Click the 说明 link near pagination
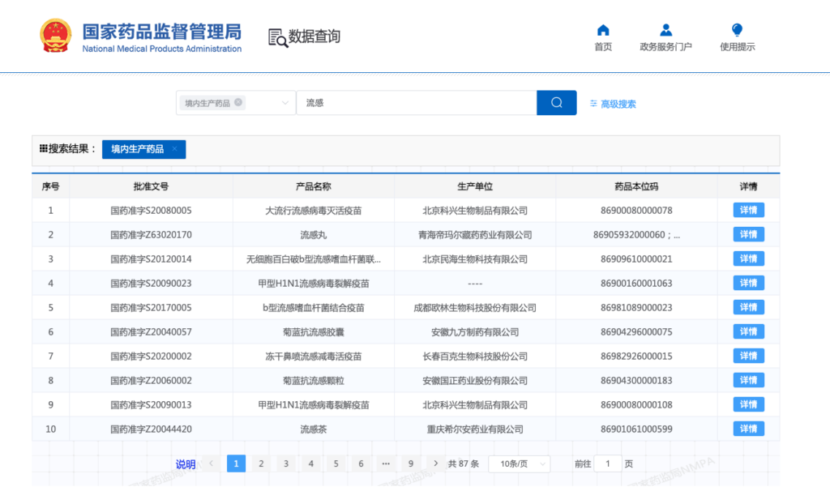The height and width of the screenshot is (504, 830). (x=186, y=464)
